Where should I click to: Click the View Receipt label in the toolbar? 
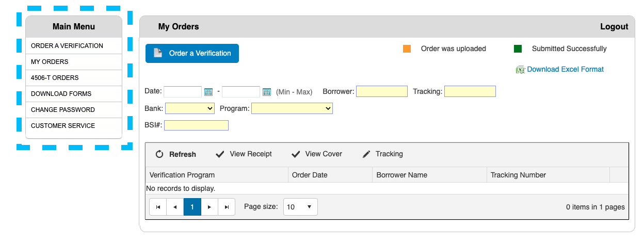point(251,154)
